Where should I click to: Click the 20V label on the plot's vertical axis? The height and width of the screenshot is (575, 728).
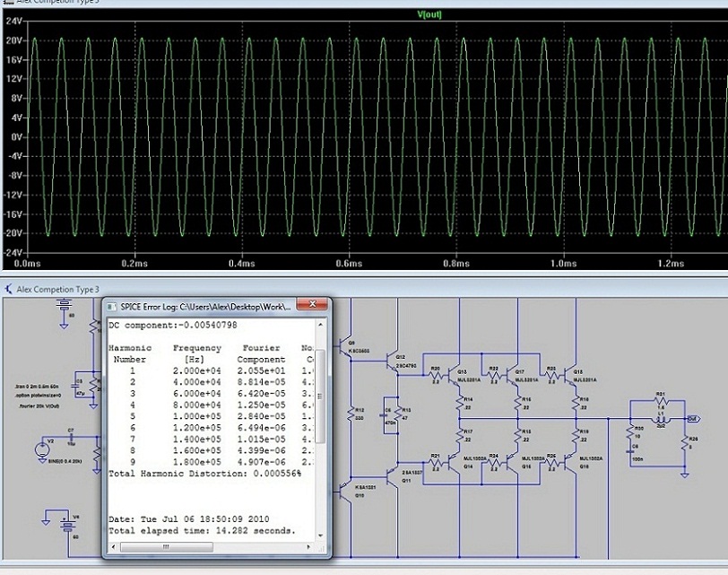(x=14, y=40)
